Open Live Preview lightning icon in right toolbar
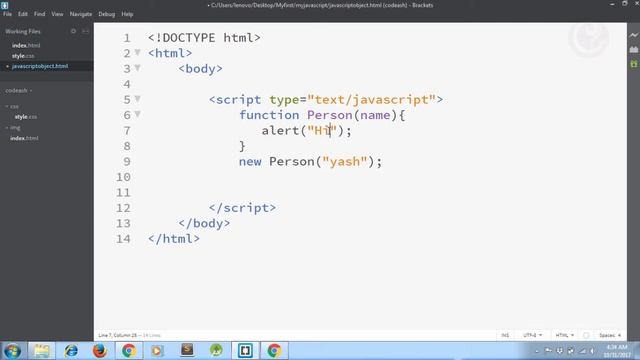This screenshot has height=360, width=640. [633, 35]
